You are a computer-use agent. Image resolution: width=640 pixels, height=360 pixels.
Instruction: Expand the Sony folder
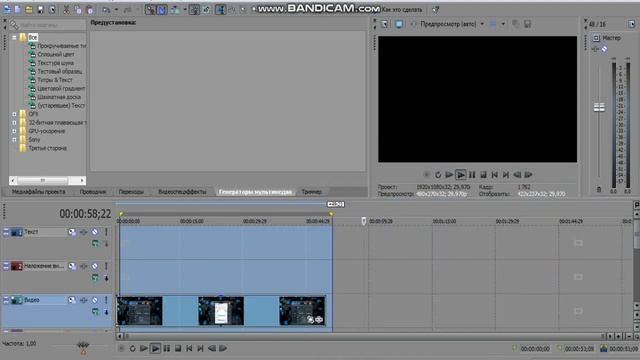[14, 140]
